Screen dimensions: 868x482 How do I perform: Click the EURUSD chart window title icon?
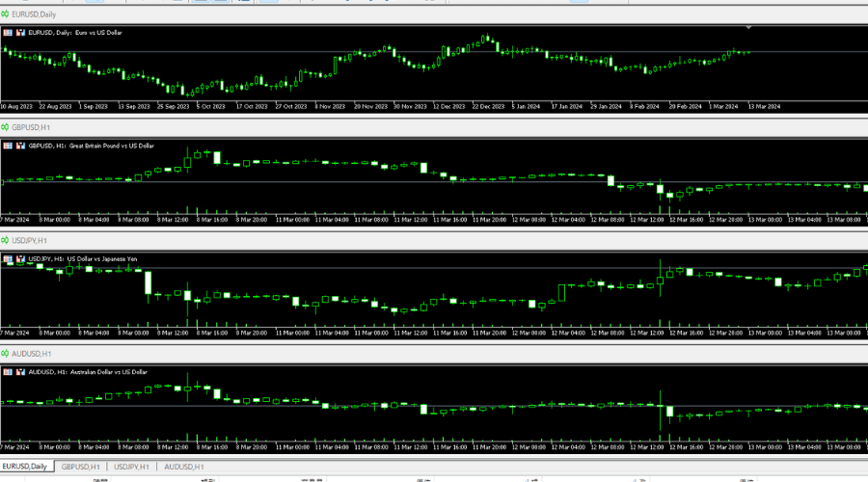click(x=6, y=14)
